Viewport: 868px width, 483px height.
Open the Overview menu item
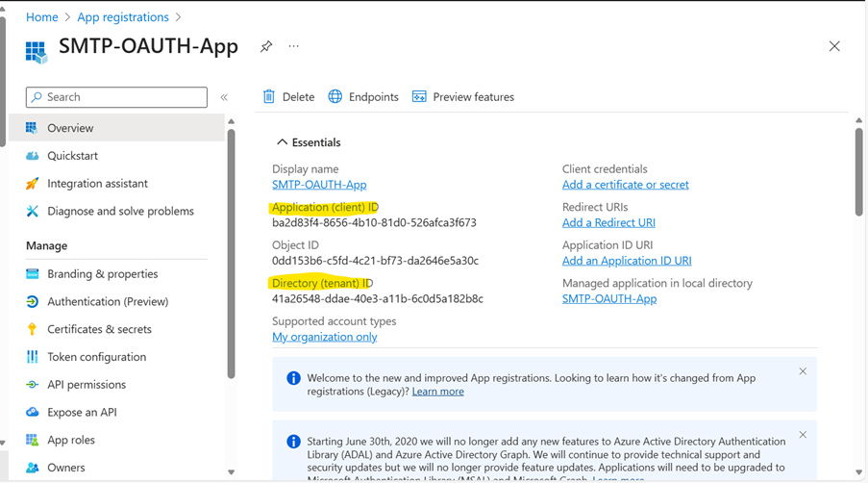pos(117,128)
